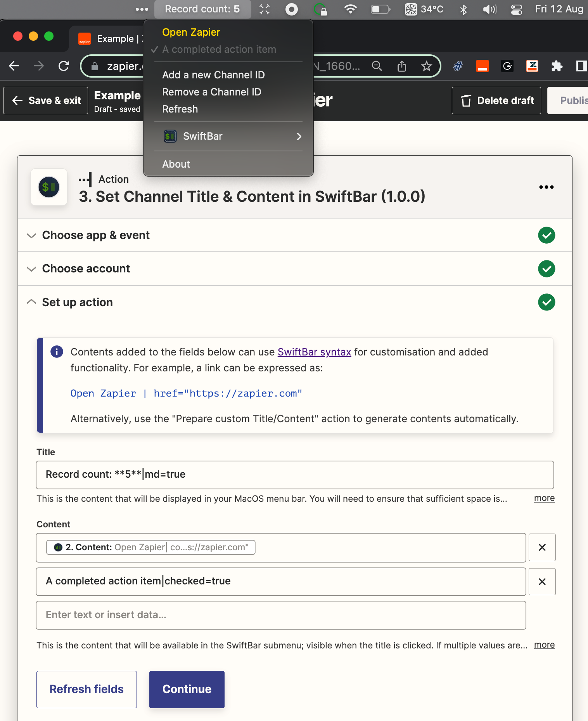Click the Refresh fields button

[86, 690]
